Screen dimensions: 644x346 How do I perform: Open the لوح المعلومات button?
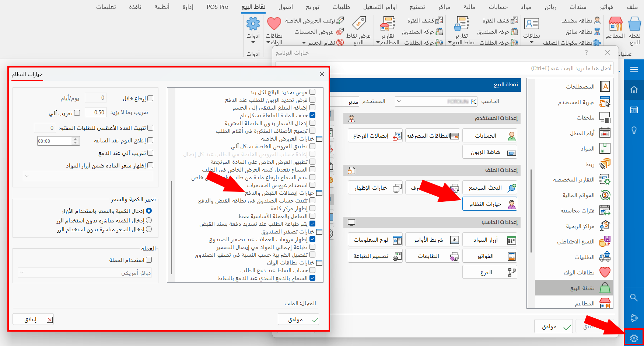click(x=375, y=240)
